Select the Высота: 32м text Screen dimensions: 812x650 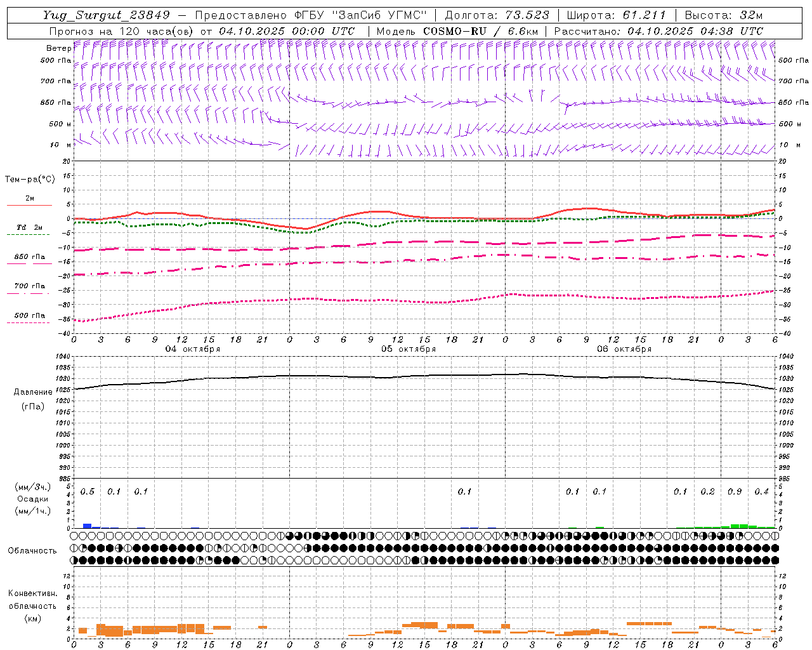723,15
